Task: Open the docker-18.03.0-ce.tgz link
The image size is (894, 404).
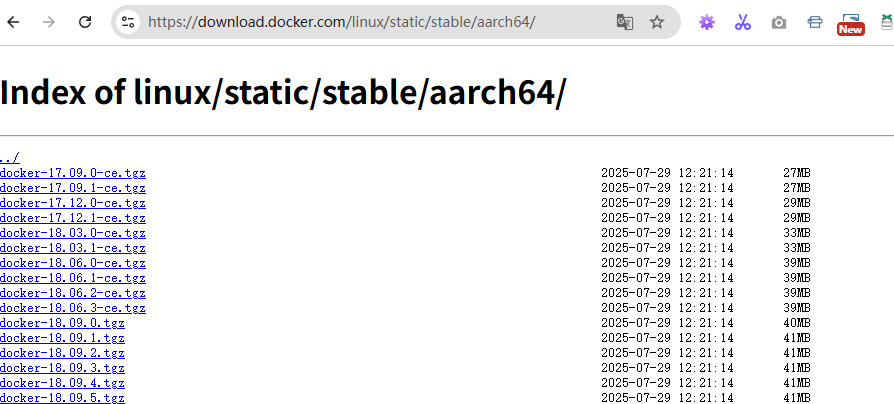Action: (x=73, y=233)
